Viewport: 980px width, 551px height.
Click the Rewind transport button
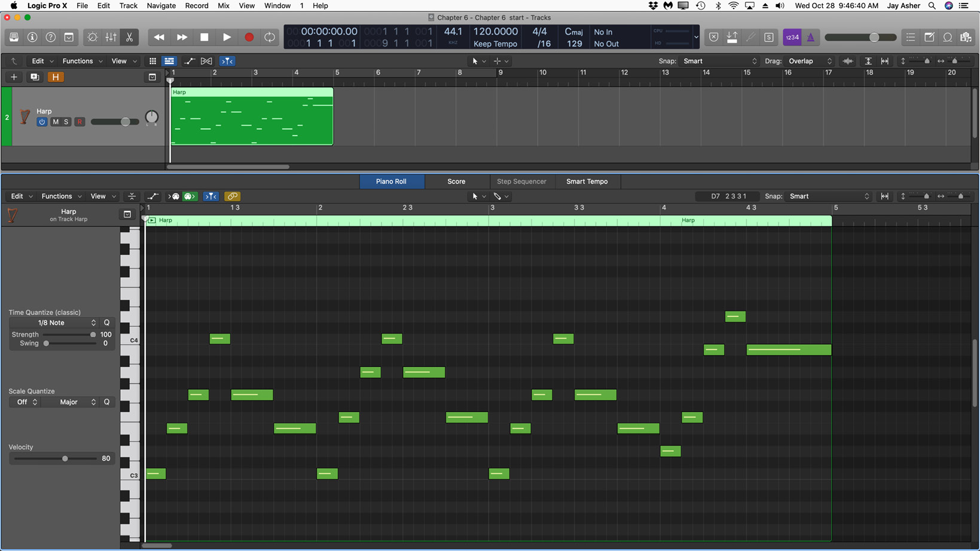coord(159,37)
